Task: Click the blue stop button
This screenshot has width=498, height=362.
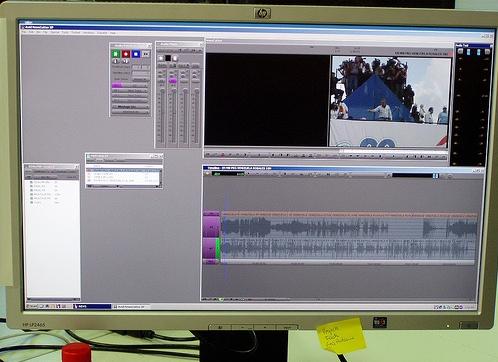Action: coord(136,54)
